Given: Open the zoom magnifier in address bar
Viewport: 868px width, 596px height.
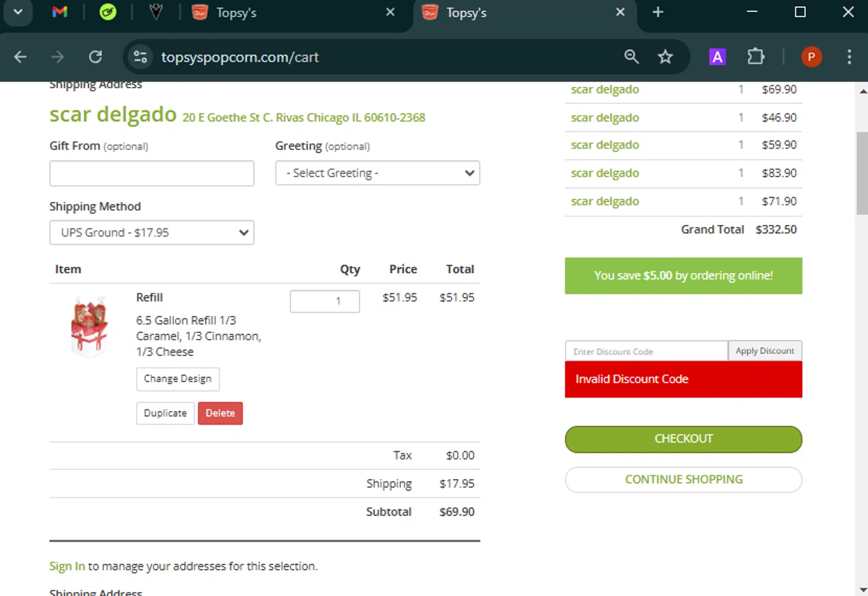Looking at the screenshot, I should tap(631, 57).
